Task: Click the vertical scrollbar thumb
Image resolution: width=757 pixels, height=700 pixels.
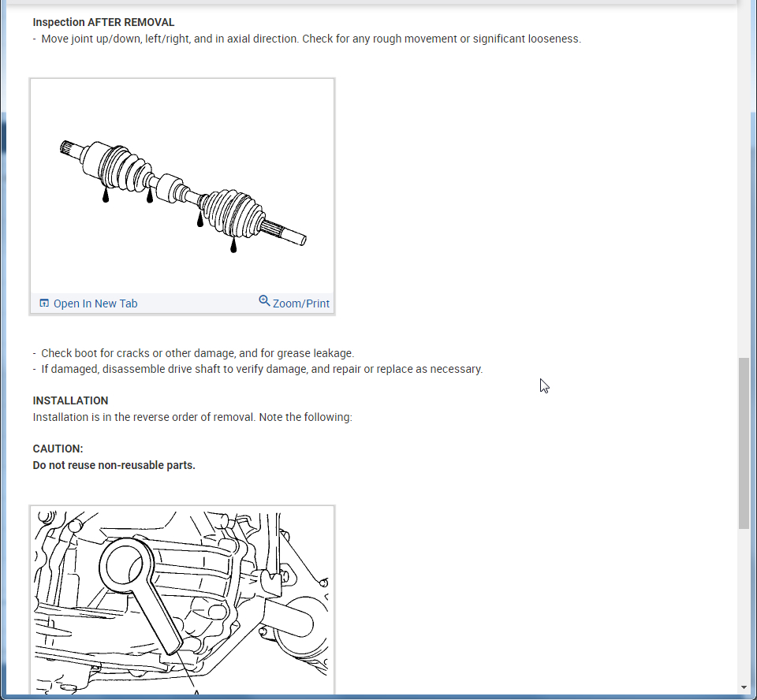Action: (x=744, y=443)
